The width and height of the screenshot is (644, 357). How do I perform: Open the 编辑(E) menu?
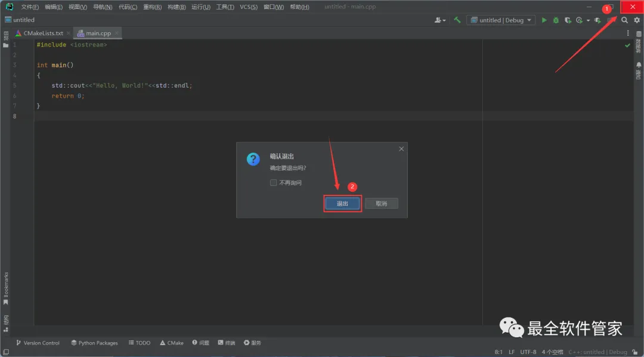[54, 7]
